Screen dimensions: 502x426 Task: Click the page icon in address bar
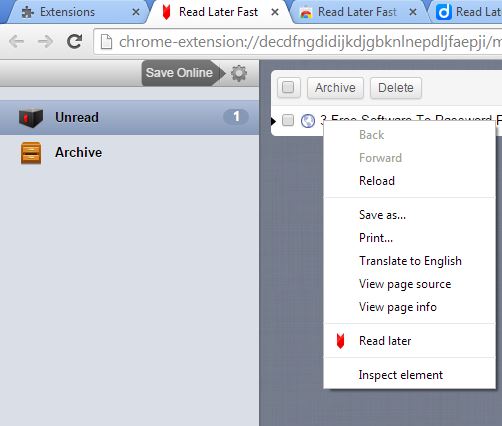pyautogui.click(x=106, y=42)
